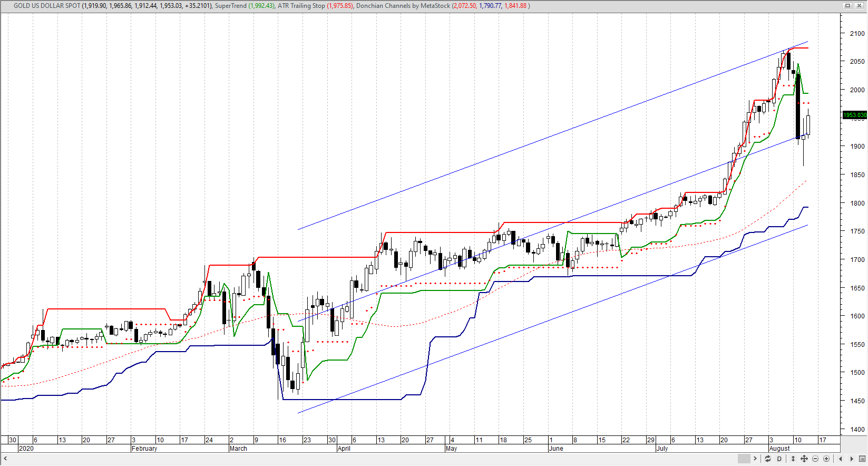Click the Donchian middle value 1,841.88
This screenshot has width=868, height=466.
[x=515, y=6]
